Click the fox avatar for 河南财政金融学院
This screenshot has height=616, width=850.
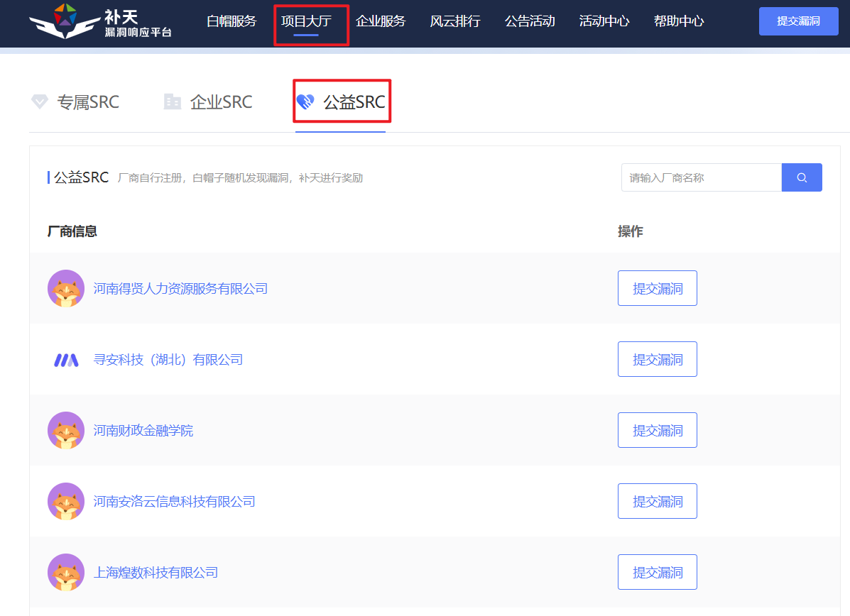66,430
